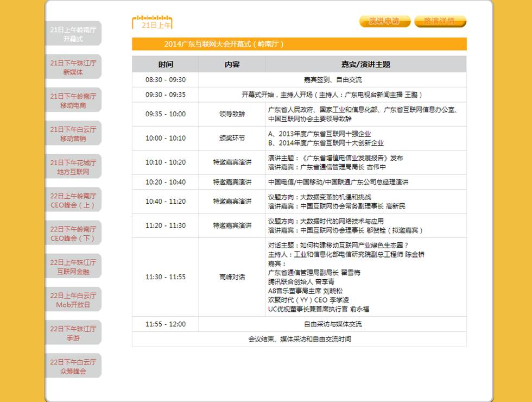This screenshot has width=532, height=402.
Task: Click the 领导致辞 cell
Action: click(x=232, y=114)
